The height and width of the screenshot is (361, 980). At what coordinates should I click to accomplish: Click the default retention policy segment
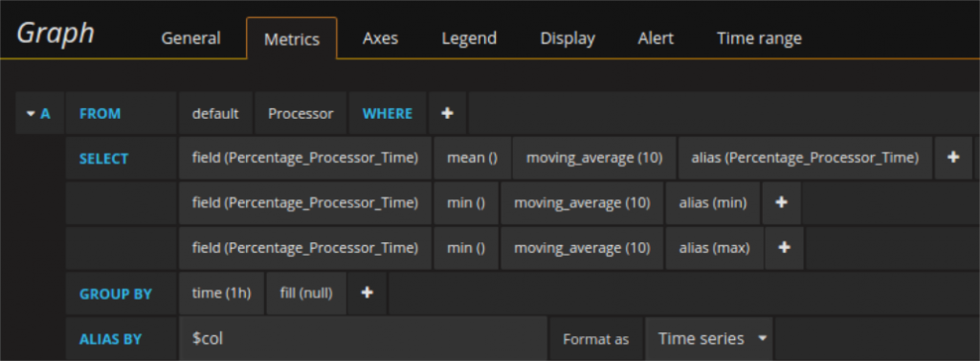point(215,113)
